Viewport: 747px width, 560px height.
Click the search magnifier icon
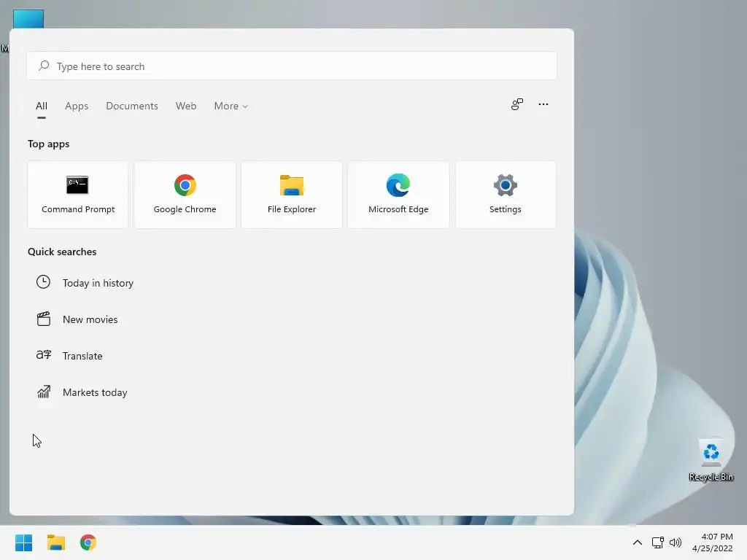point(44,66)
